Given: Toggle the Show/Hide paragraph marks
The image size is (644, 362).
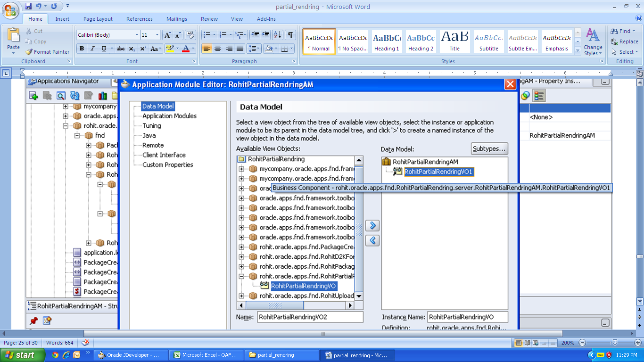Looking at the screenshot, I should [291, 34].
